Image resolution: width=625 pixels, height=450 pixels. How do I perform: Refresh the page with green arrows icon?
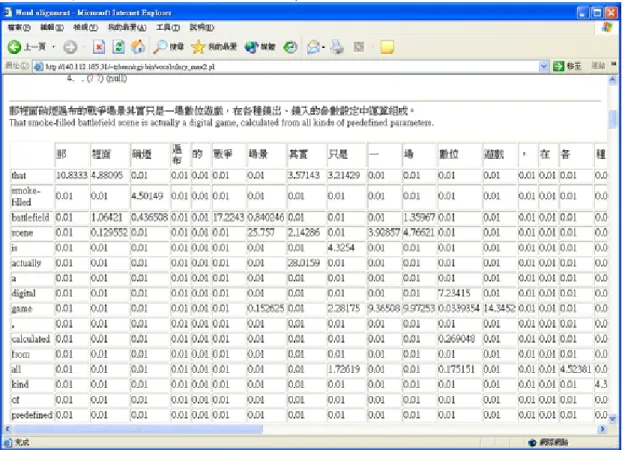tap(118, 47)
